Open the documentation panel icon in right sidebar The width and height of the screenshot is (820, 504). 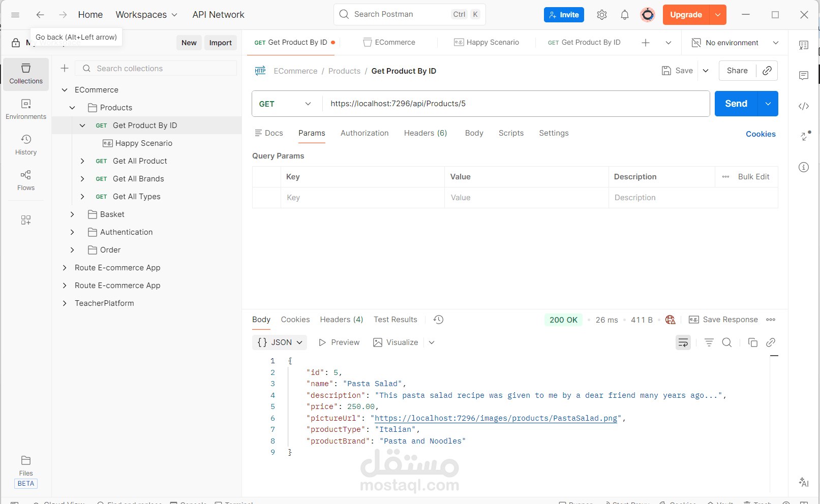804,45
